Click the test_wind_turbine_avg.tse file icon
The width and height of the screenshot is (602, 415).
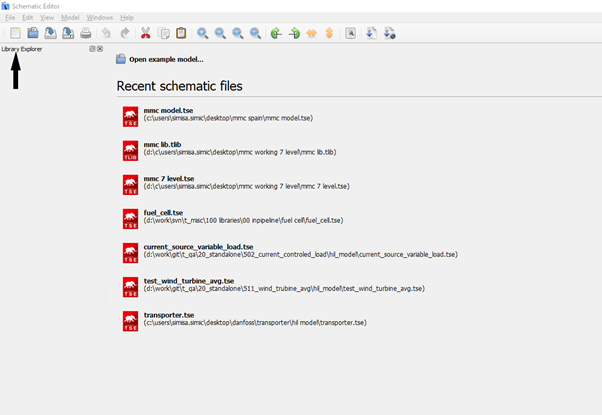coord(130,286)
